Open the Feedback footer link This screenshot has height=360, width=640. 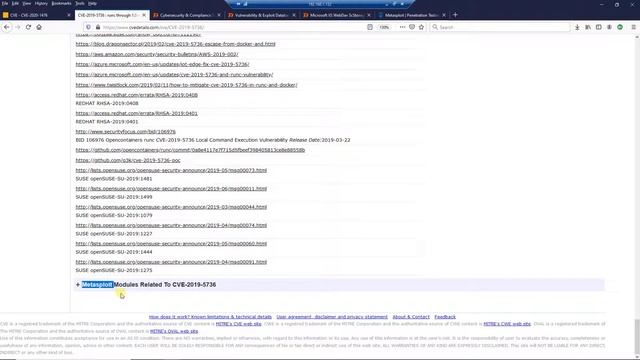445,317
